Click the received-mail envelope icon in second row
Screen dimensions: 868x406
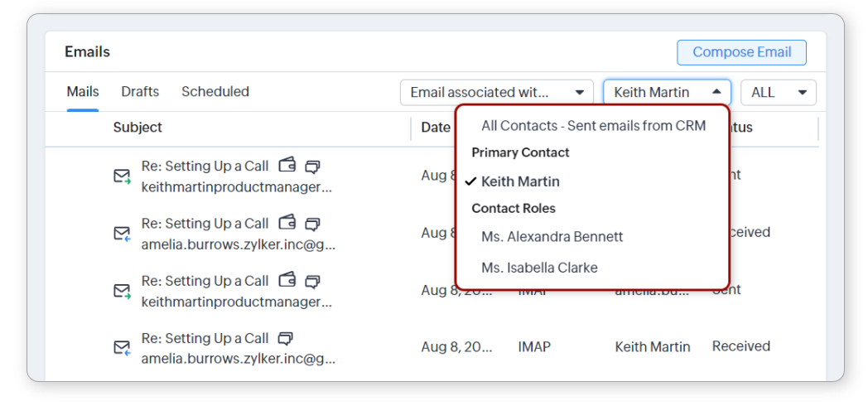pyautogui.click(x=122, y=234)
